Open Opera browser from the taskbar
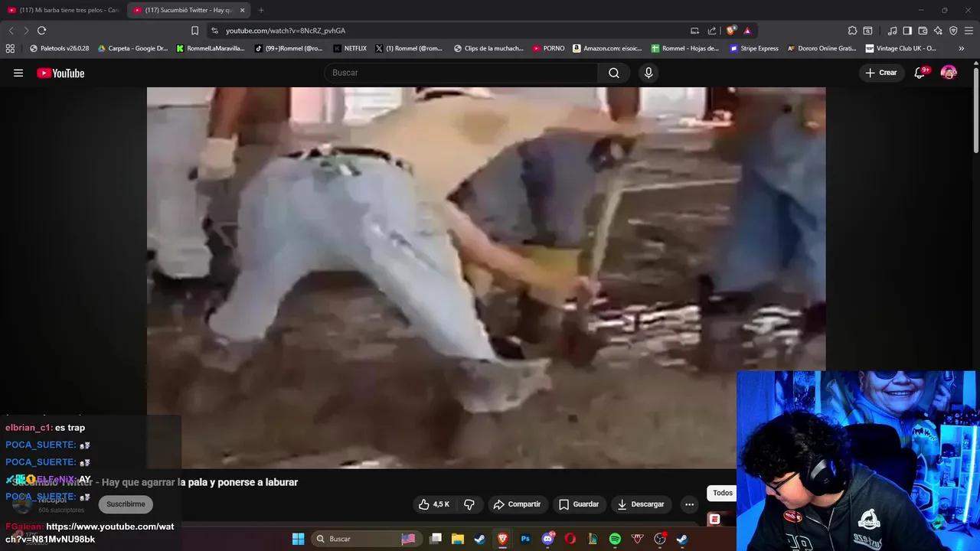 point(570,539)
